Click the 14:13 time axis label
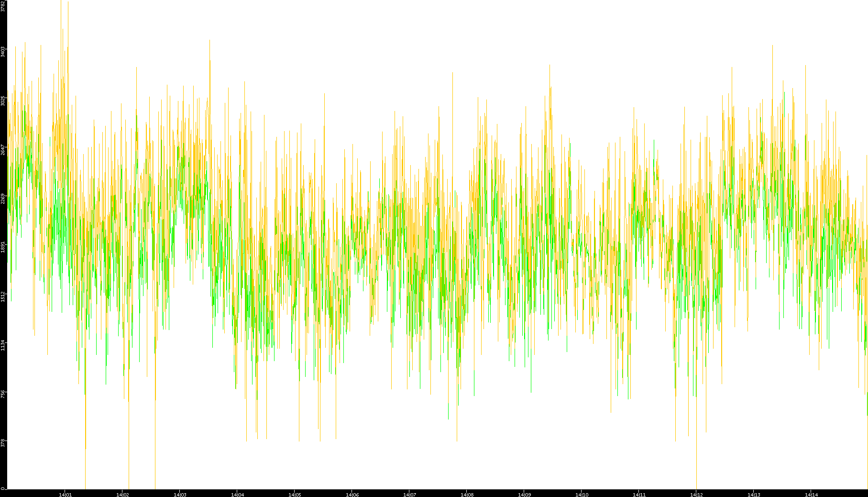 (x=754, y=495)
